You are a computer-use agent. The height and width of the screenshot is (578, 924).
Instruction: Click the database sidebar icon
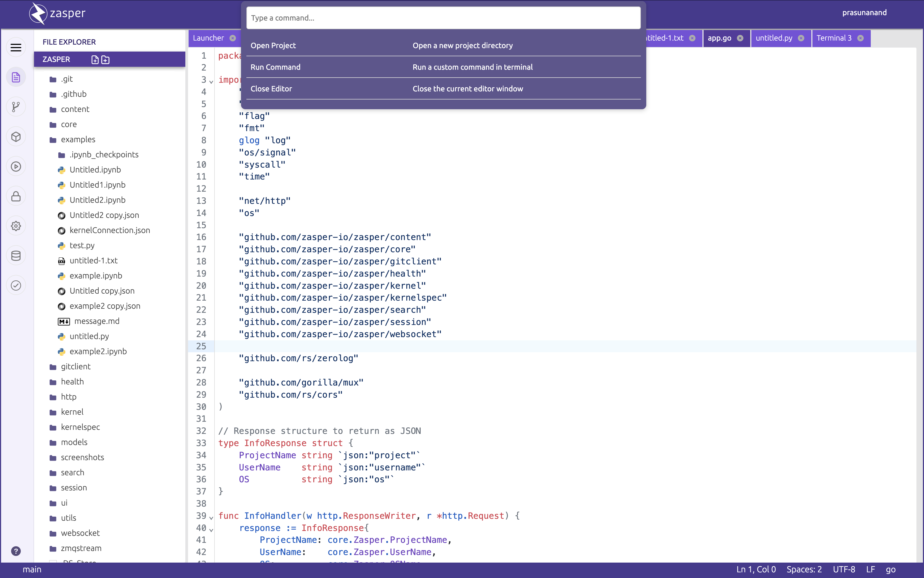point(16,255)
